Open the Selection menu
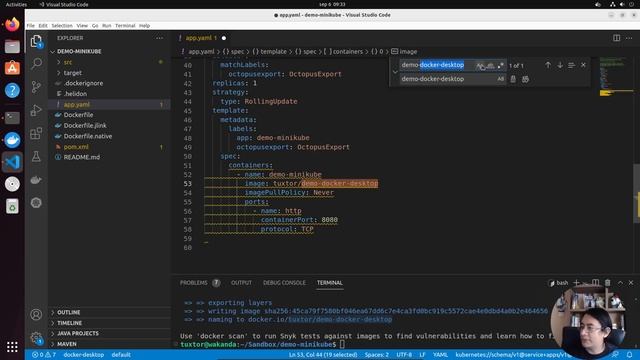 (x=62, y=25)
